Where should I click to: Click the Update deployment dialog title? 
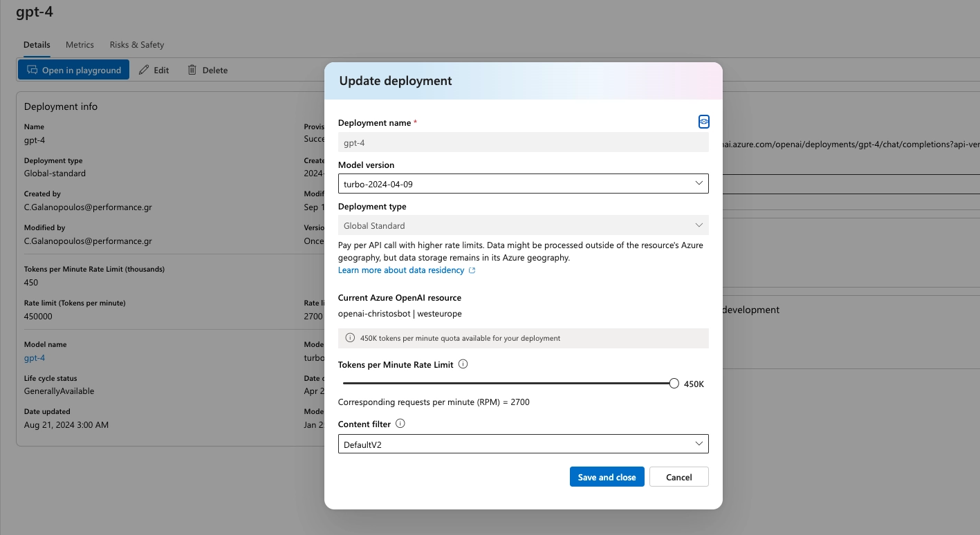click(396, 81)
